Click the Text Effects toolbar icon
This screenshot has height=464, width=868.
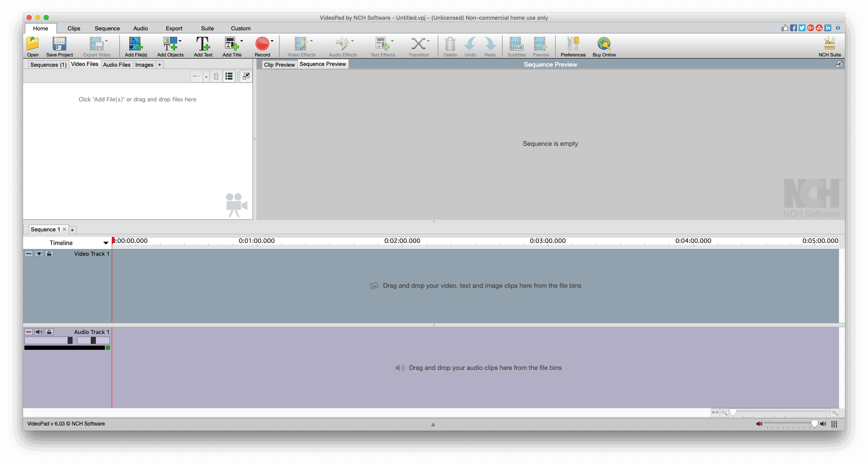[x=382, y=46]
